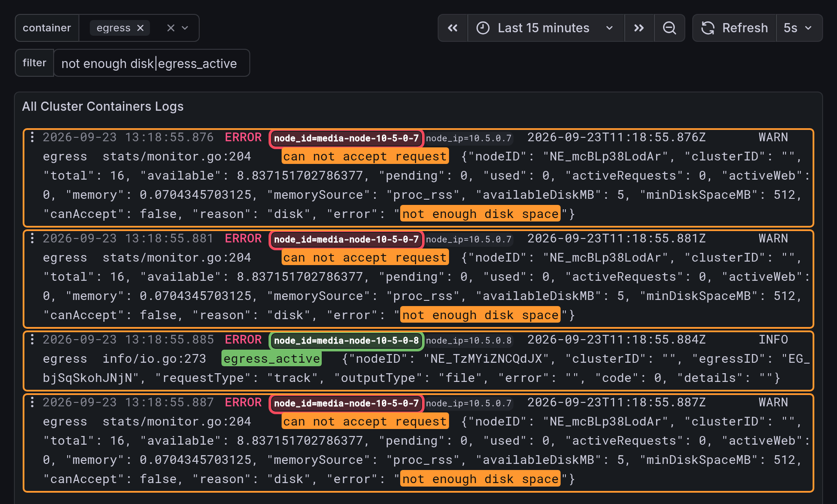Click 'can not accept request' in the 13:18:55.887 log

tap(365, 422)
